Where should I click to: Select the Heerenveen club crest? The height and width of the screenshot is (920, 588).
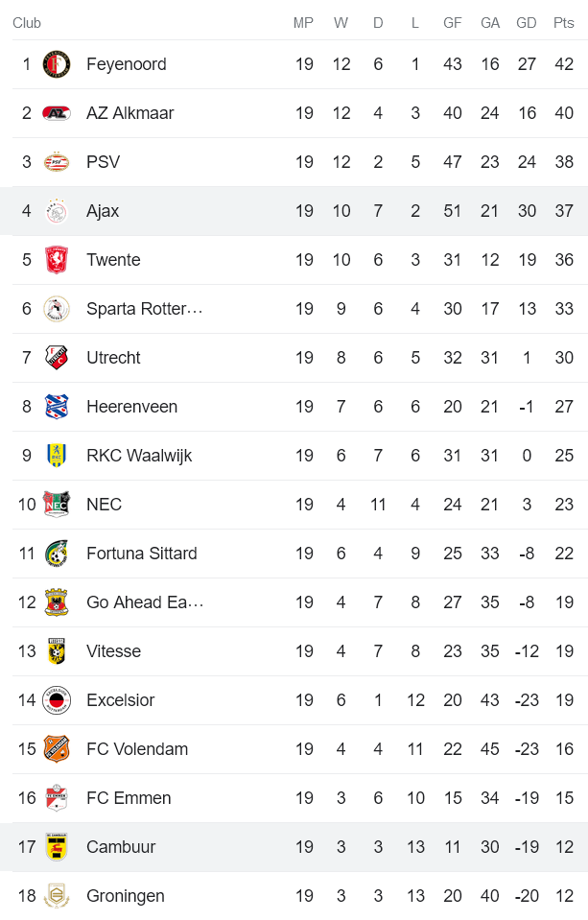57,407
